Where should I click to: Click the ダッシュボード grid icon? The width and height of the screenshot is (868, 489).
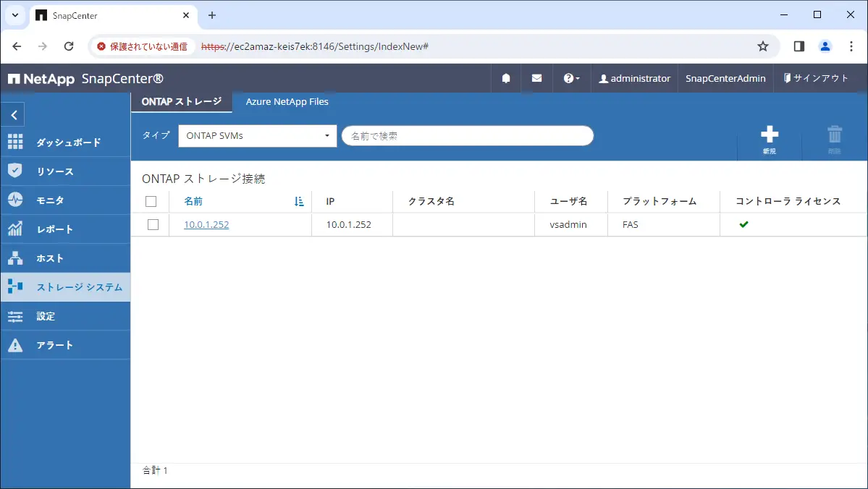(15, 143)
